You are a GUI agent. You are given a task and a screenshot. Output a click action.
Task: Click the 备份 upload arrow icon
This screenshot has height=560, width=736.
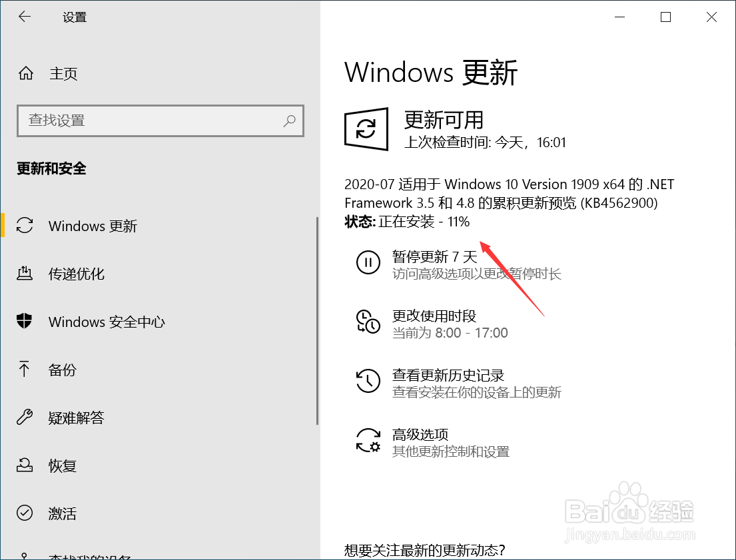pos(24,369)
